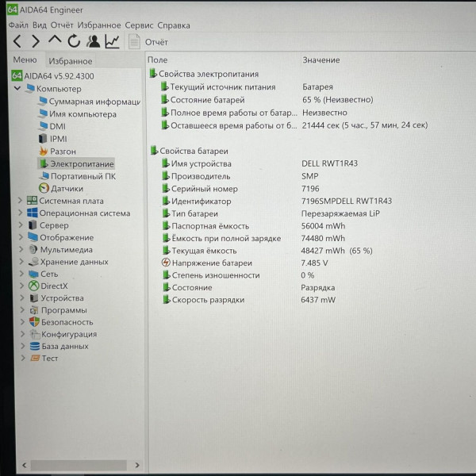This screenshot has width=476, height=476.
Task: Open the Сервис menu
Action: 139,25
